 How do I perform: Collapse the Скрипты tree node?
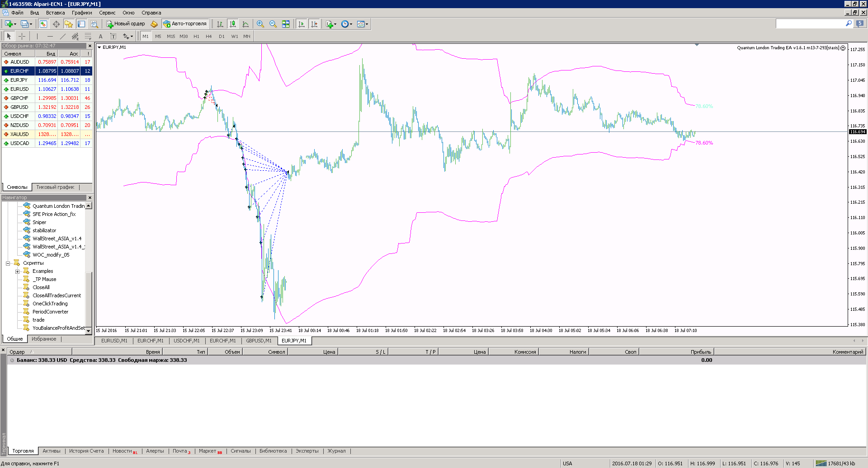(x=8, y=263)
